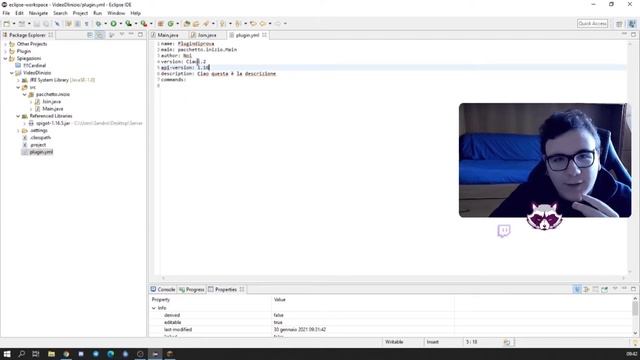Close the plugin.yml editor tab
Image resolution: width=640 pixels, height=360 pixels.
click(x=264, y=35)
